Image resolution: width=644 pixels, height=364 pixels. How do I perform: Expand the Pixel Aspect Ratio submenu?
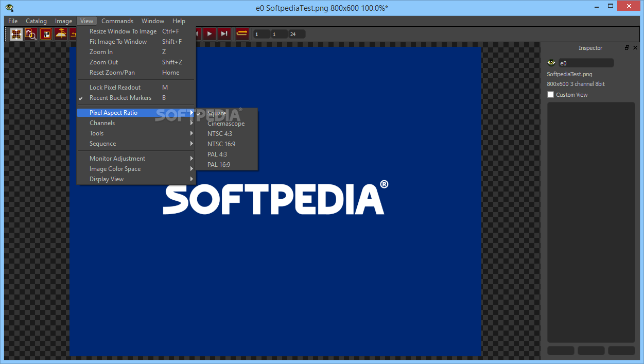(x=136, y=113)
